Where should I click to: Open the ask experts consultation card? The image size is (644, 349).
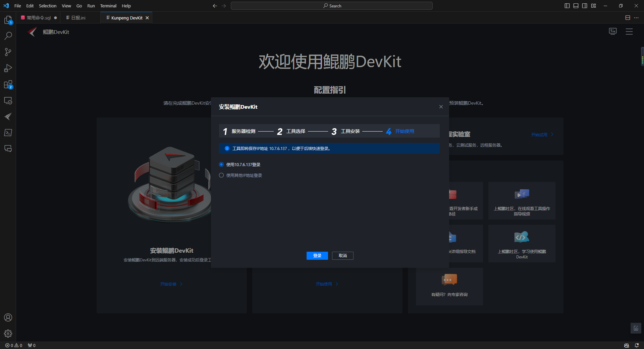point(449,287)
